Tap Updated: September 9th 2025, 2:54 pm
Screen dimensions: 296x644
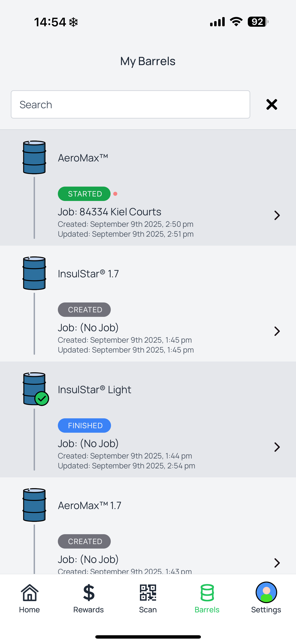[126, 466]
